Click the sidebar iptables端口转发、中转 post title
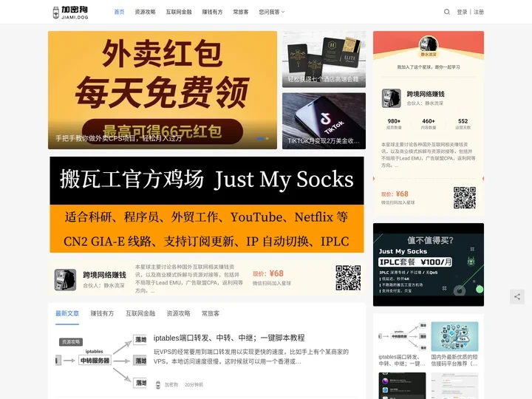This screenshot has height=399, width=532. coord(402,361)
